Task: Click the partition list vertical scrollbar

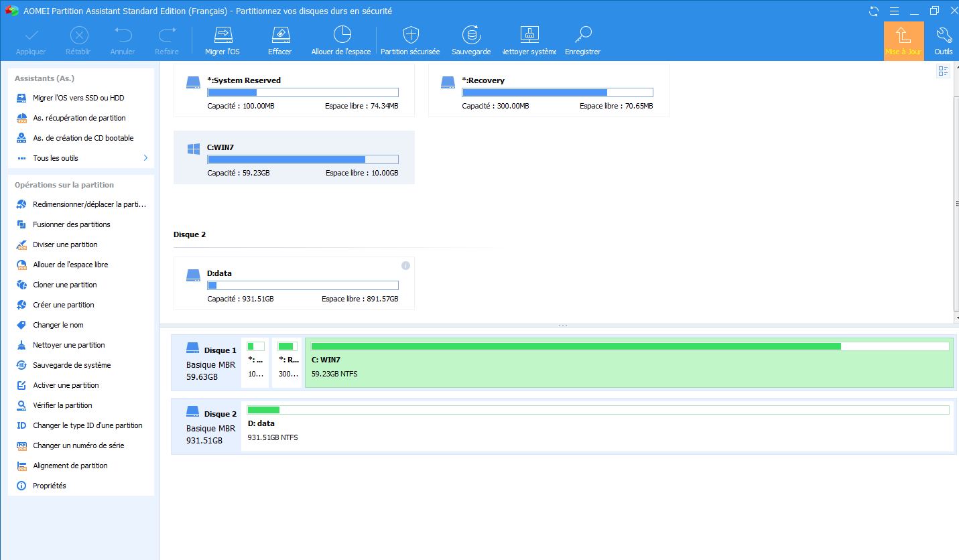Action: (956, 204)
